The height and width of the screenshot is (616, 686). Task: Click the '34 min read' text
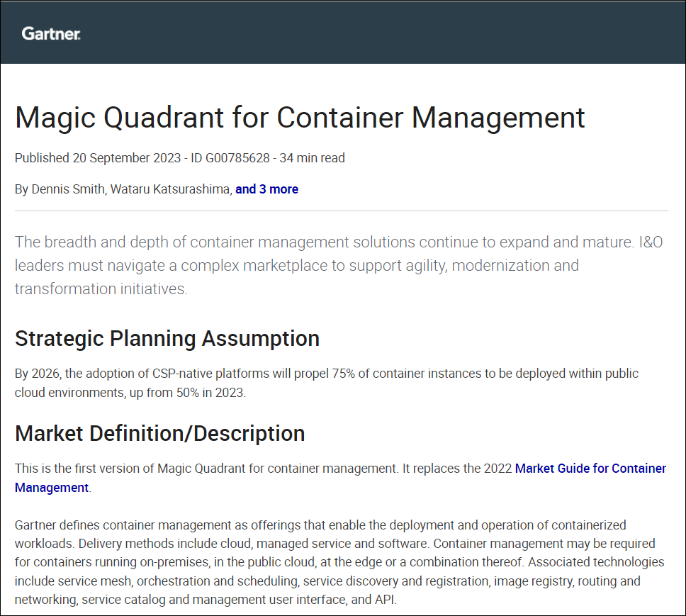(x=313, y=157)
